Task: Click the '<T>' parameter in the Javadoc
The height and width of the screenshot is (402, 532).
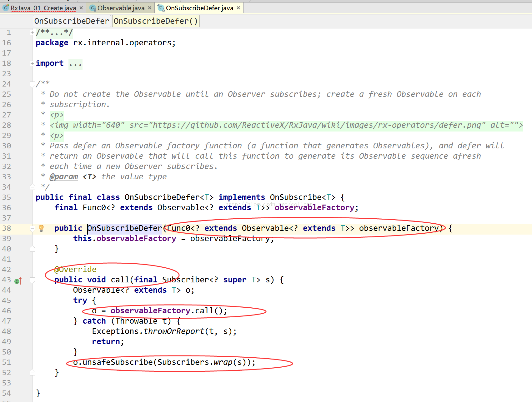Action: coord(89,177)
